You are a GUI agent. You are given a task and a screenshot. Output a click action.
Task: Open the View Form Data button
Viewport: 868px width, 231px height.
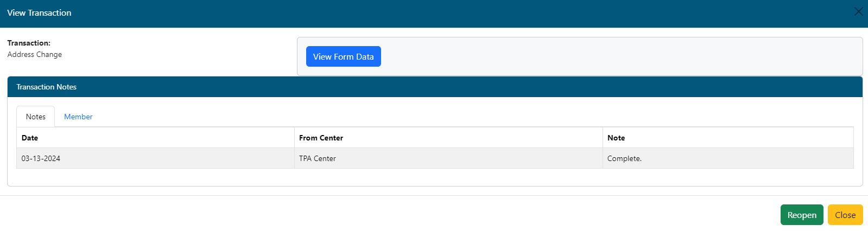[343, 56]
